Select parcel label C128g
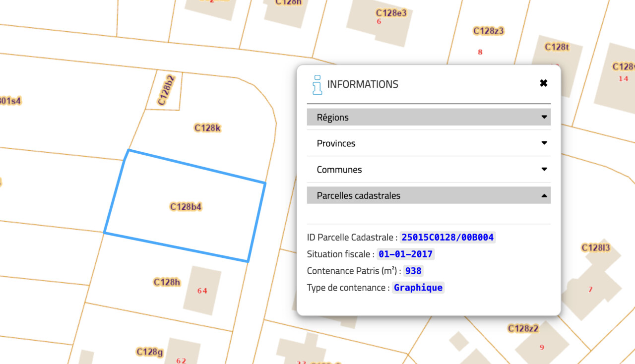Viewport: 635px width, 364px height. [150, 352]
